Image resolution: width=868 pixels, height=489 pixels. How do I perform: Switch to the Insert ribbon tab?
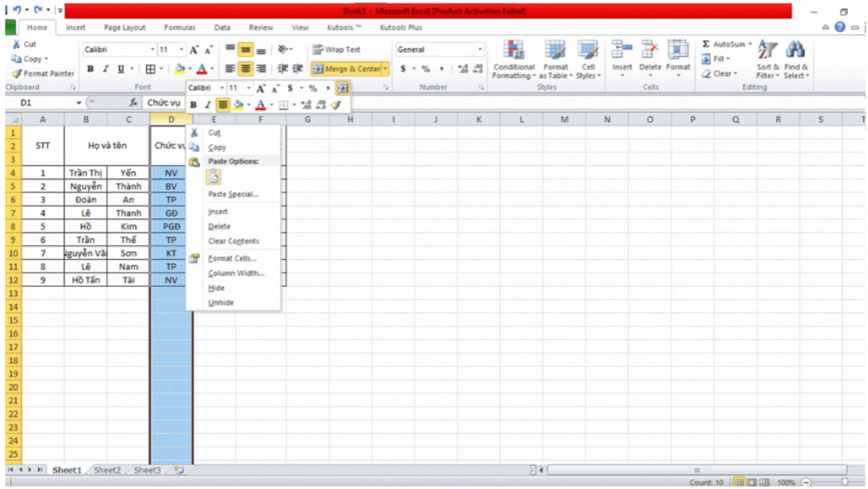coord(75,27)
